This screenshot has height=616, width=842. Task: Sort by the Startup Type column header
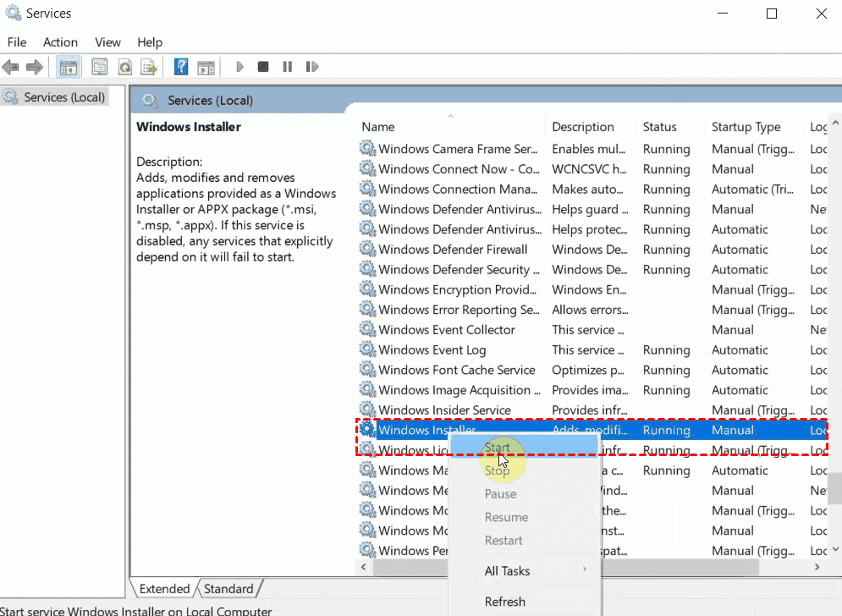755,127
